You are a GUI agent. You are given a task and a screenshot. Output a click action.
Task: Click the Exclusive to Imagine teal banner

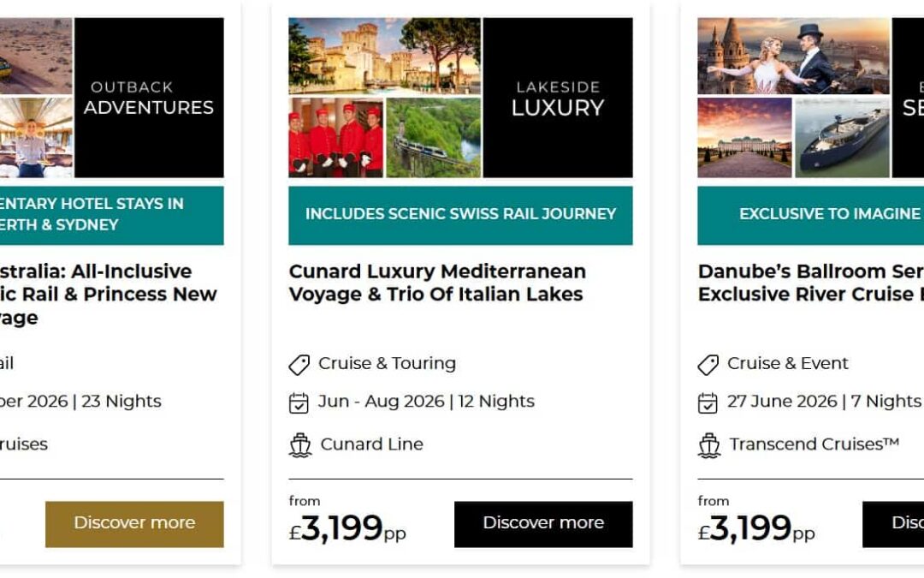[x=810, y=215]
